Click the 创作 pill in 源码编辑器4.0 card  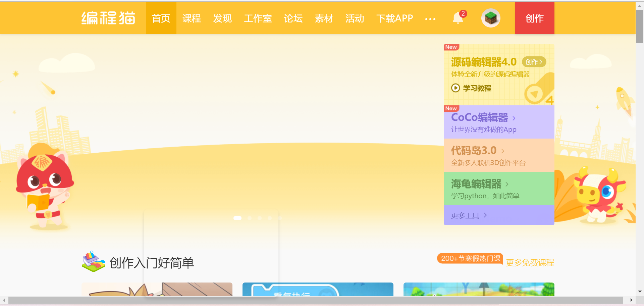[x=534, y=62]
